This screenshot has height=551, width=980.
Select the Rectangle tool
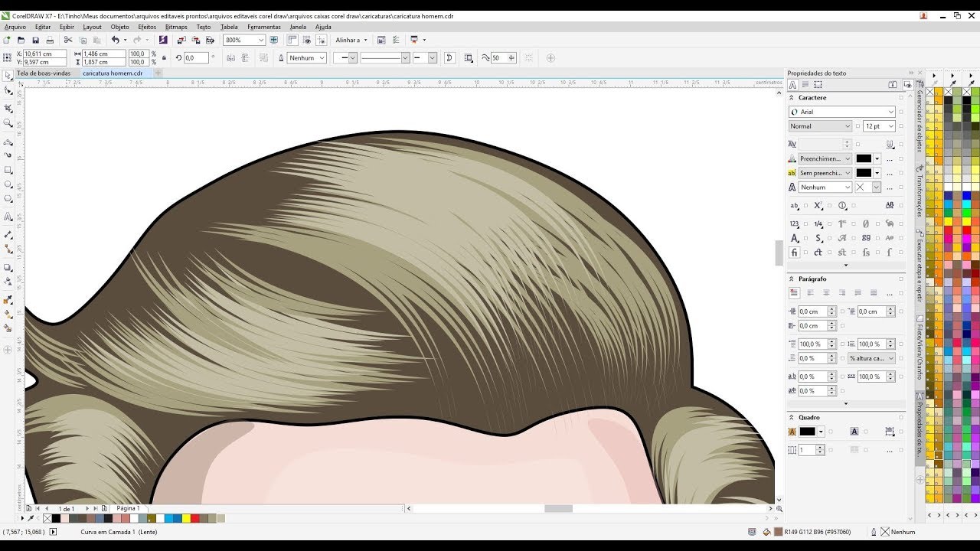pos(8,170)
